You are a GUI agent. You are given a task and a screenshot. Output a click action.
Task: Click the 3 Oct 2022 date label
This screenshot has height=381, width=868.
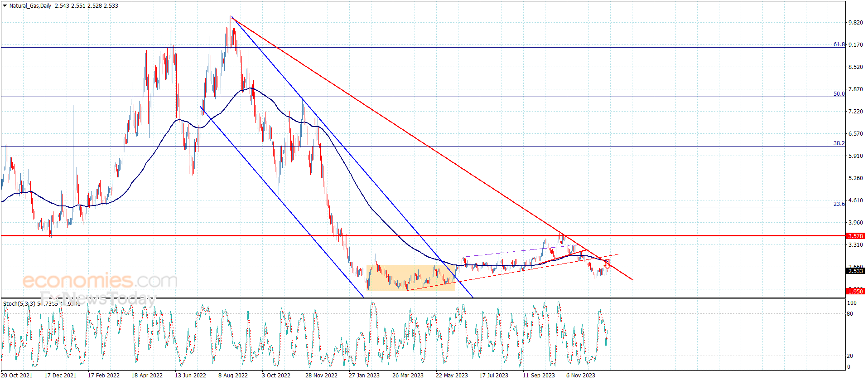tap(276, 375)
